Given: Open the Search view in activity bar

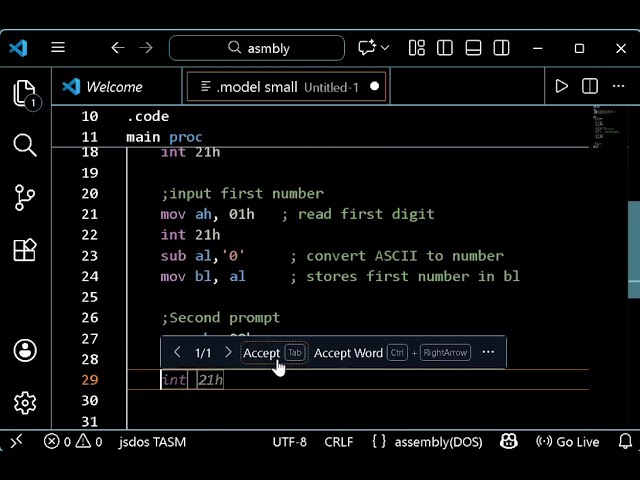Looking at the screenshot, I should (x=25, y=145).
